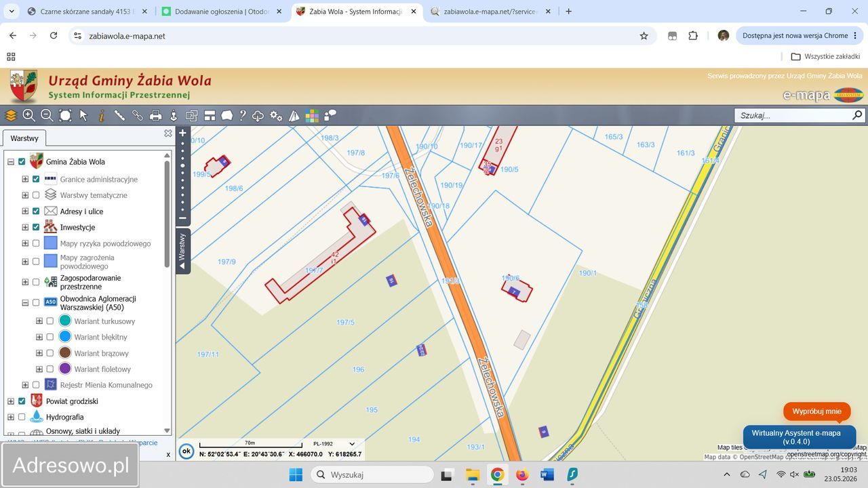Uncheck Inwestycje layer

[x=36, y=227]
